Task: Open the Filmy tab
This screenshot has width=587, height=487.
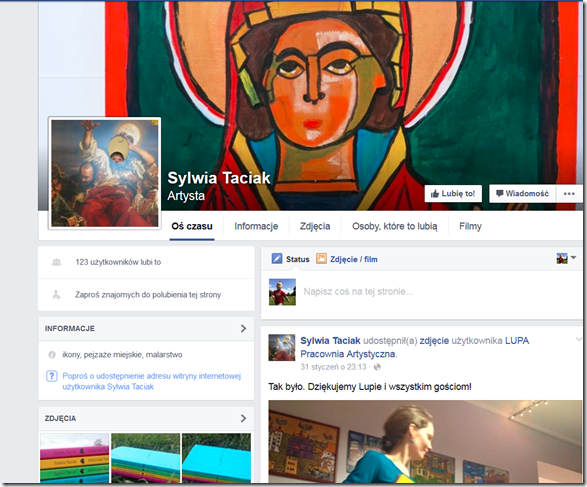Action: tap(470, 226)
